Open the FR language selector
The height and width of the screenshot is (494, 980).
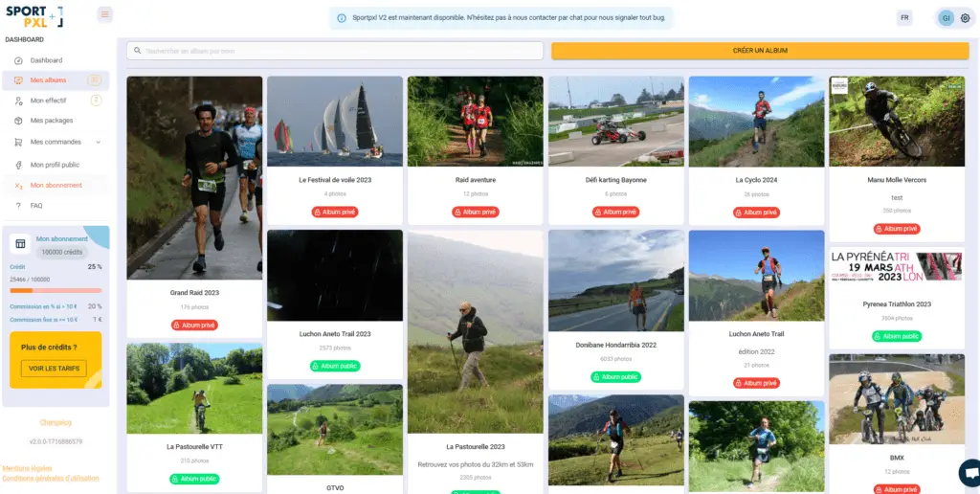(904, 18)
